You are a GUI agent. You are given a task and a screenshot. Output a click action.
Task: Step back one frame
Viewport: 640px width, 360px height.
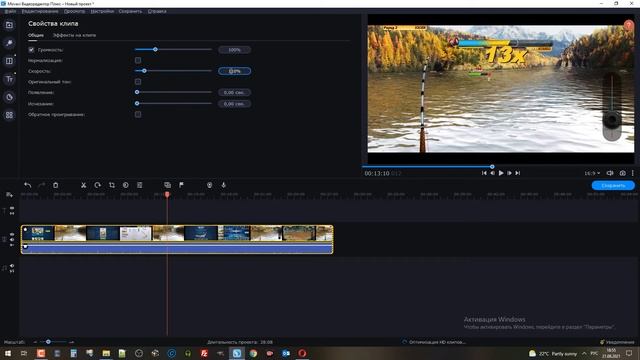coord(493,173)
